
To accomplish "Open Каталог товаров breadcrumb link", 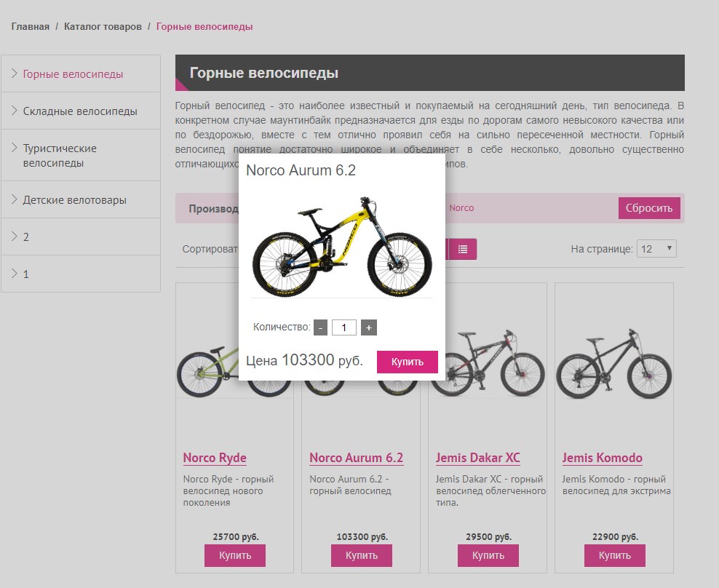I will pyautogui.click(x=103, y=27).
